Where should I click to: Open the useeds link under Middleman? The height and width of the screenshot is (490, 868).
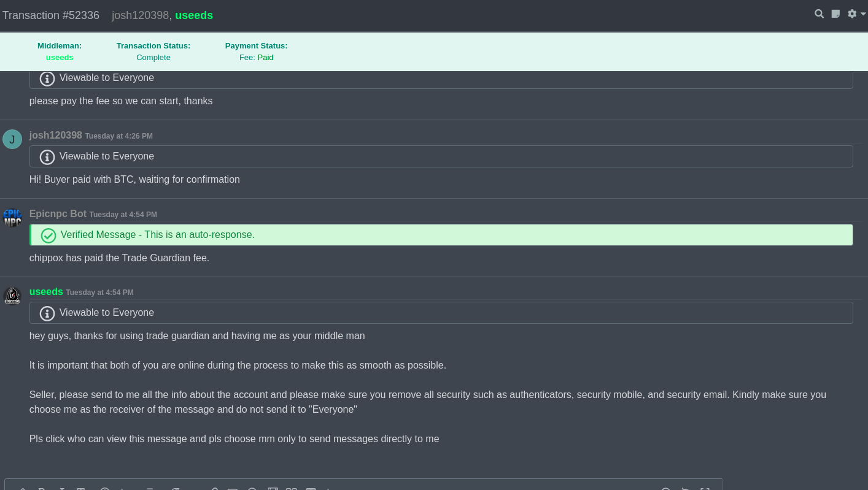click(x=60, y=57)
